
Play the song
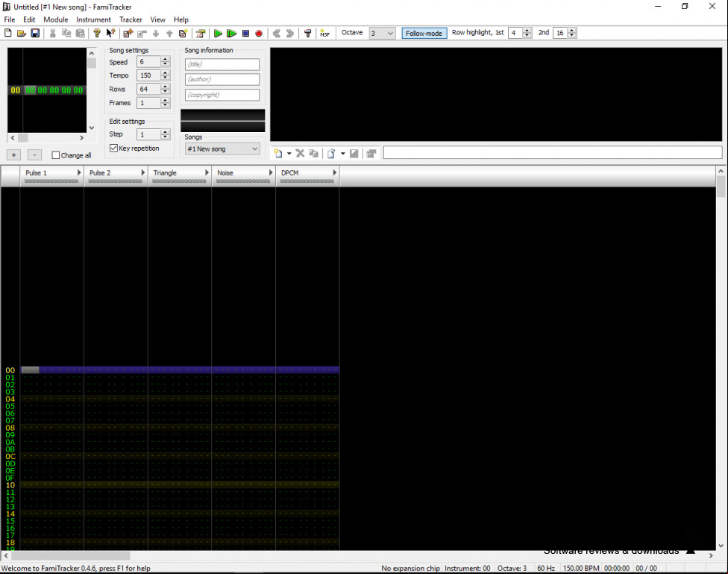218,33
